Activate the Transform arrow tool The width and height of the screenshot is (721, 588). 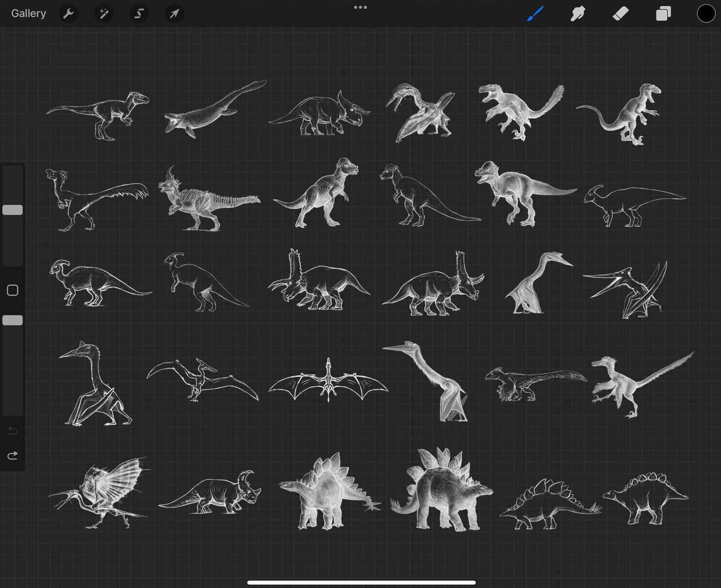pos(174,14)
